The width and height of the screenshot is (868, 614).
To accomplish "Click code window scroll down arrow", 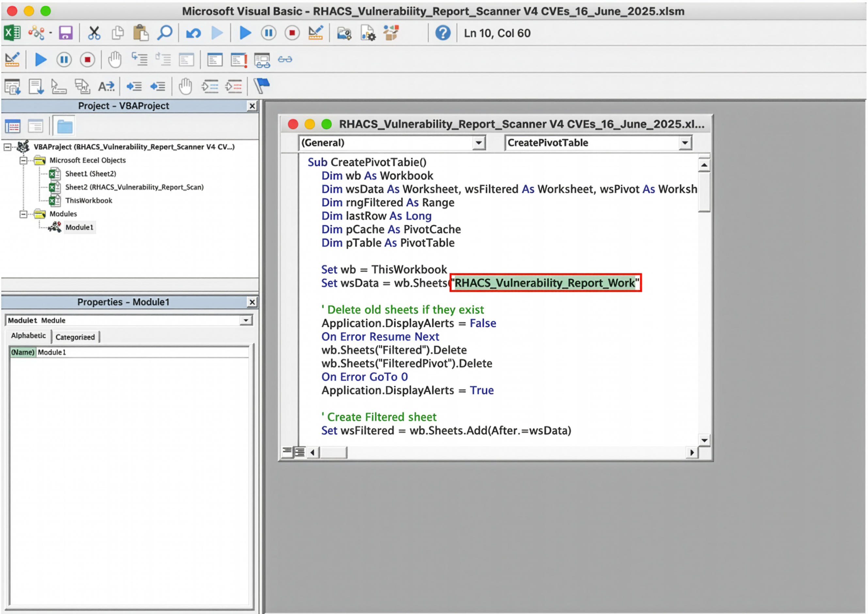I will (704, 441).
